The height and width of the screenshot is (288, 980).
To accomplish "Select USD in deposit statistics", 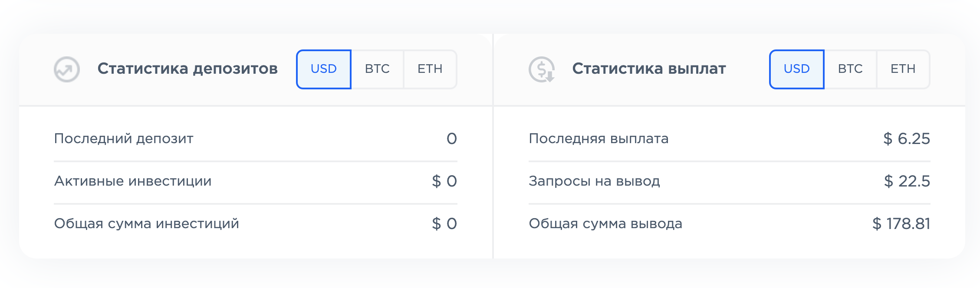I will click(x=324, y=69).
